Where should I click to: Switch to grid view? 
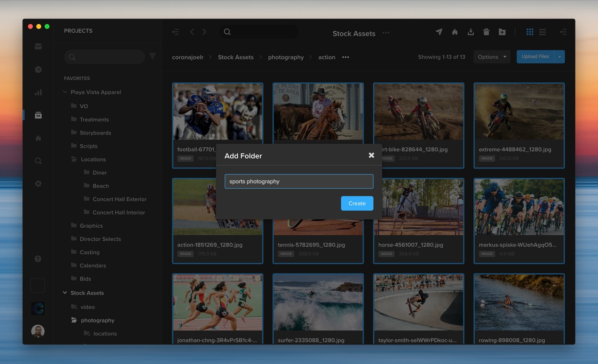(x=530, y=32)
